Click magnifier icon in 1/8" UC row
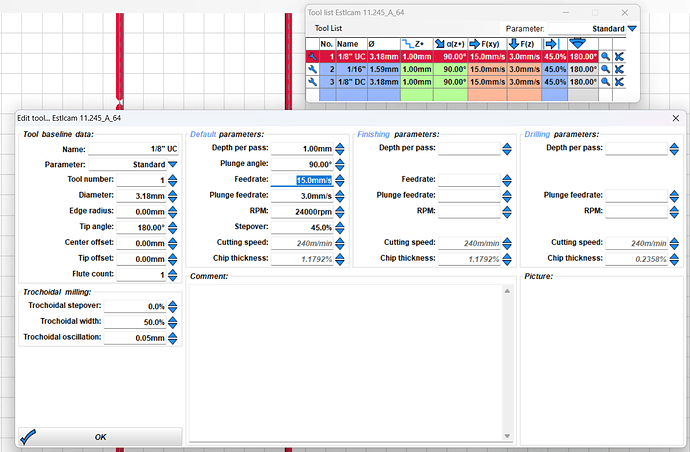The width and height of the screenshot is (690, 452). [606, 56]
